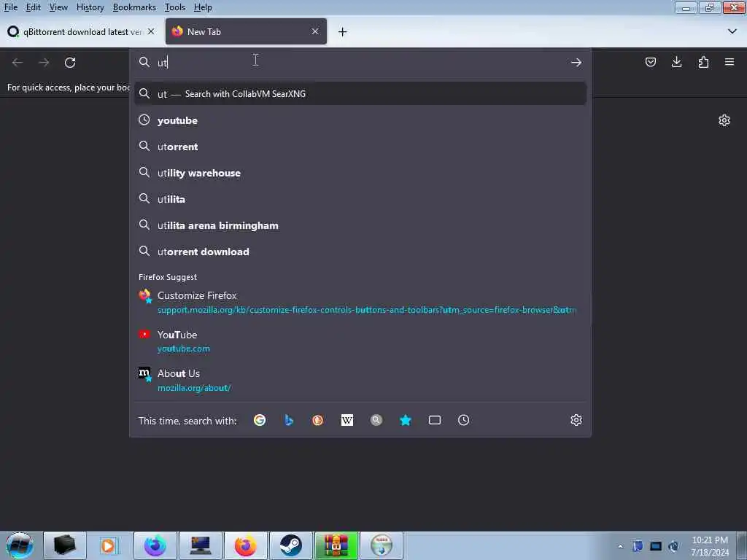Open Steam from the taskbar

pyautogui.click(x=290, y=545)
